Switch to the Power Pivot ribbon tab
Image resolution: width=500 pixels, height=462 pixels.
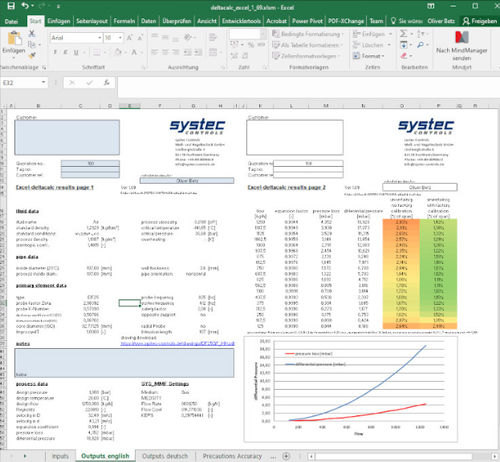[x=307, y=21]
